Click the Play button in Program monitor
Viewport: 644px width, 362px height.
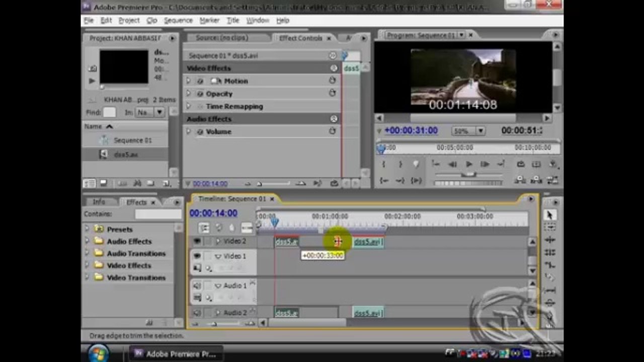click(x=468, y=164)
